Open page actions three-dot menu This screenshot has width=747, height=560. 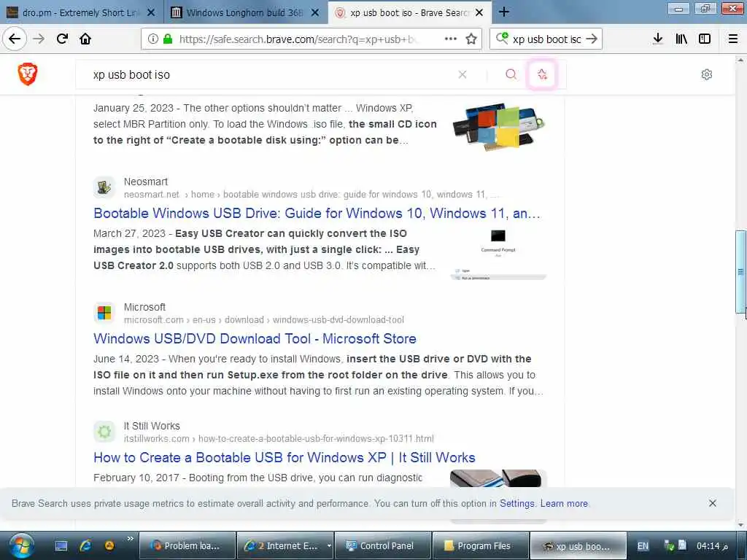pos(450,39)
